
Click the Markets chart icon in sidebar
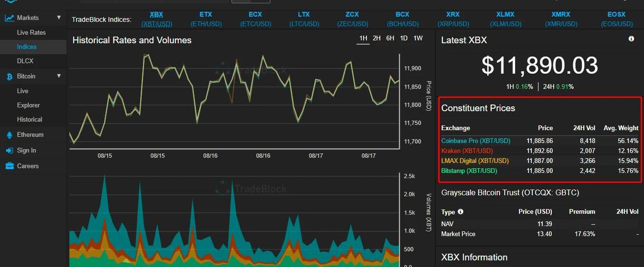pos(9,18)
